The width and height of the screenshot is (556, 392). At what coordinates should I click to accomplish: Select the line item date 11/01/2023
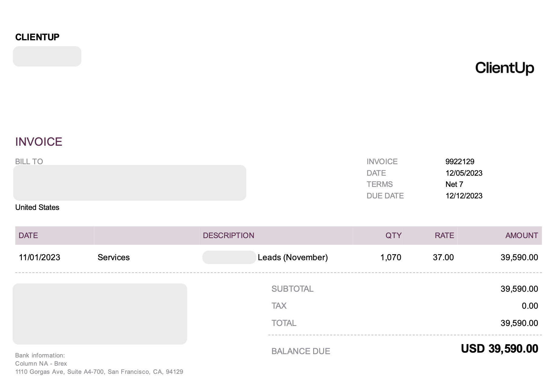(39, 257)
